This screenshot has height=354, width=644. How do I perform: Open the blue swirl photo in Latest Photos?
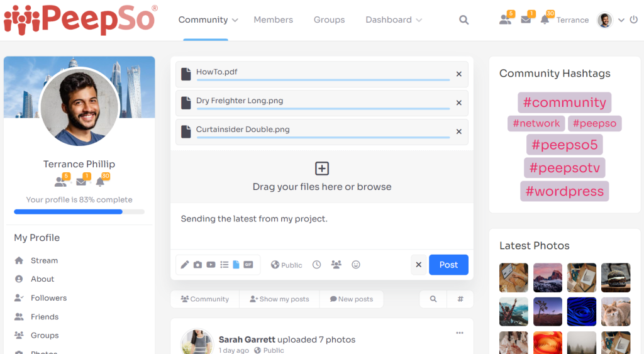[x=582, y=312]
